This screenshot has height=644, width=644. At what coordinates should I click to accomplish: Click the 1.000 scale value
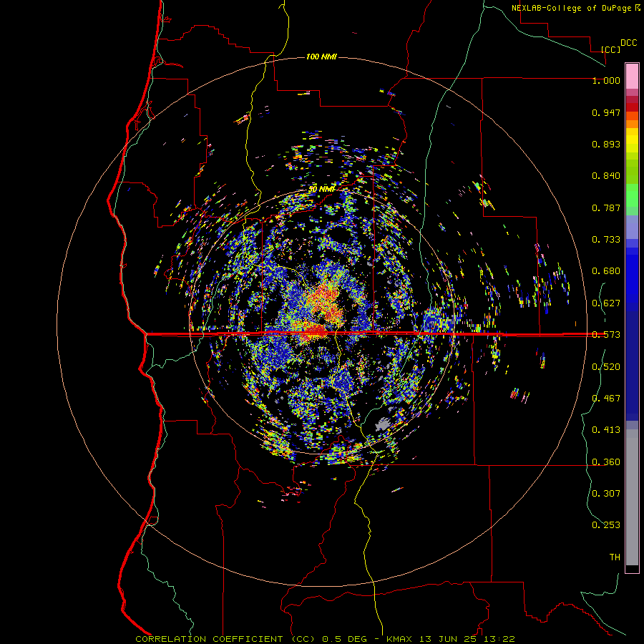(606, 80)
